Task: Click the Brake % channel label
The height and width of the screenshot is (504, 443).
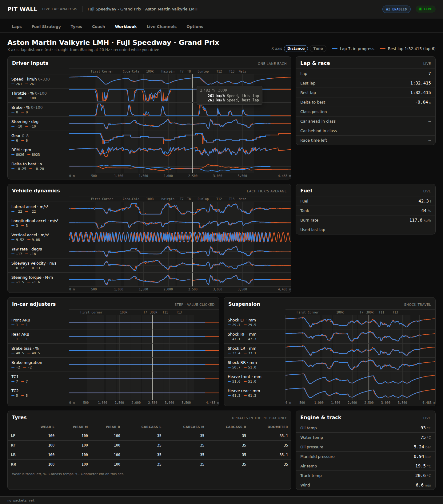Action: tap(27, 108)
